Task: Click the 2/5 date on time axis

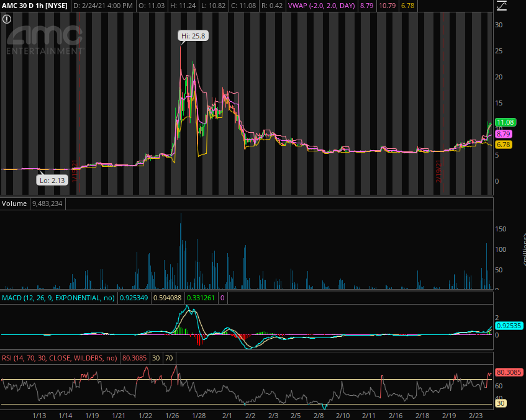Action: coord(296,416)
